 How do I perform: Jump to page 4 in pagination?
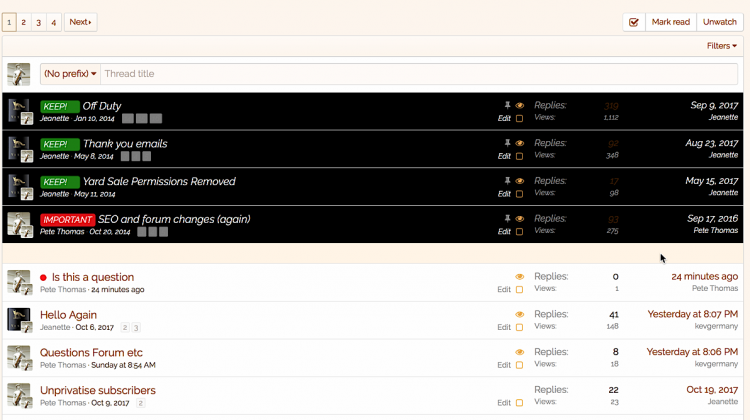[x=54, y=22]
